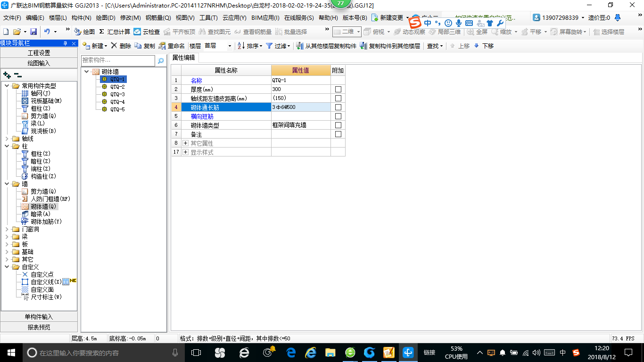The height and width of the screenshot is (362, 644).
Task: Click the 复制 copy button
Action: (x=145, y=46)
